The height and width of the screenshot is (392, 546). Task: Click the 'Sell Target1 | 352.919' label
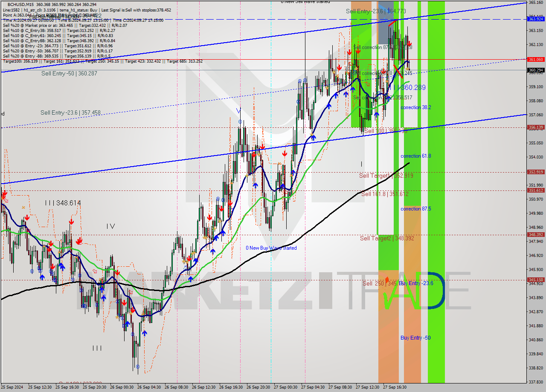[386, 176]
